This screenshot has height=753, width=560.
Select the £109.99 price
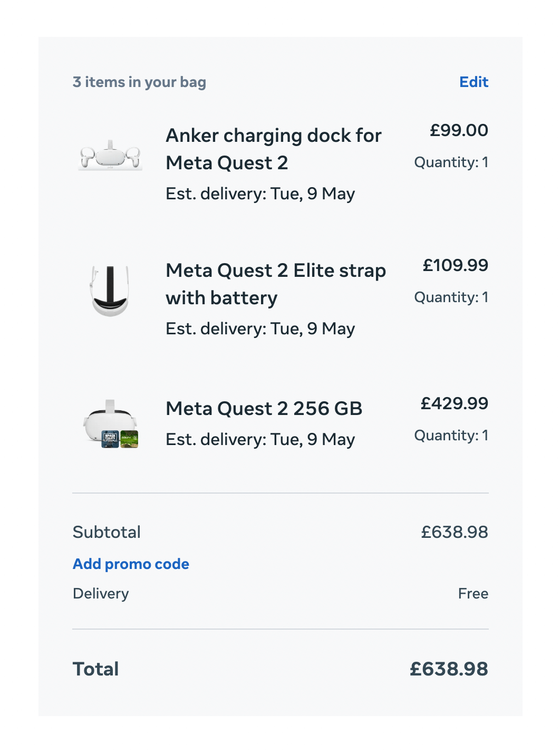click(455, 265)
